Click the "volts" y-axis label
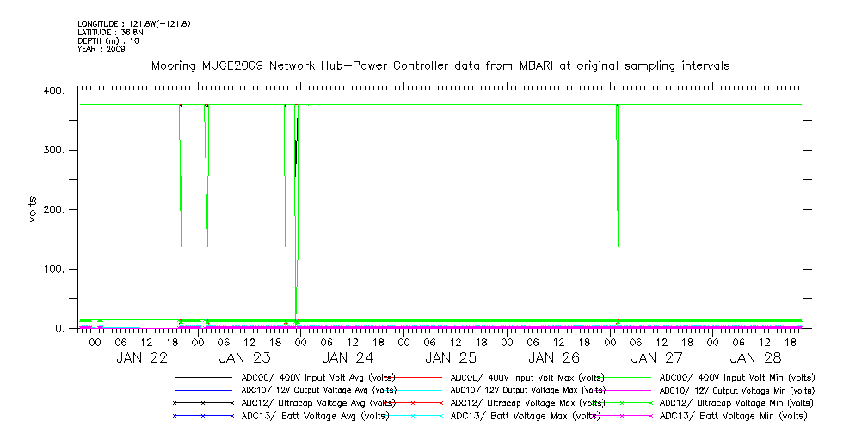 click(33, 209)
